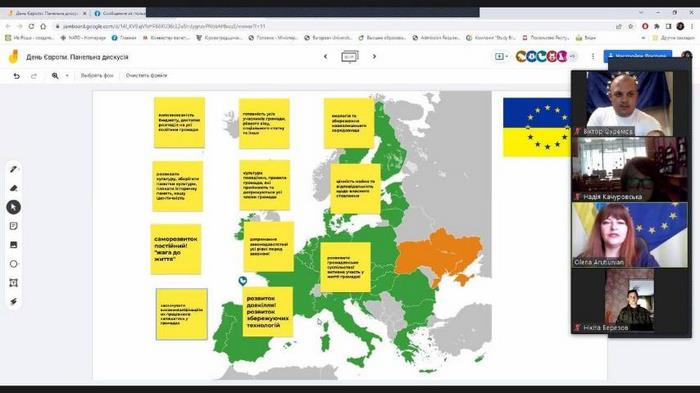The width and height of the screenshot is (700, 393).
Task: Select the Eraser tool
Action: (x=13, y=188)
